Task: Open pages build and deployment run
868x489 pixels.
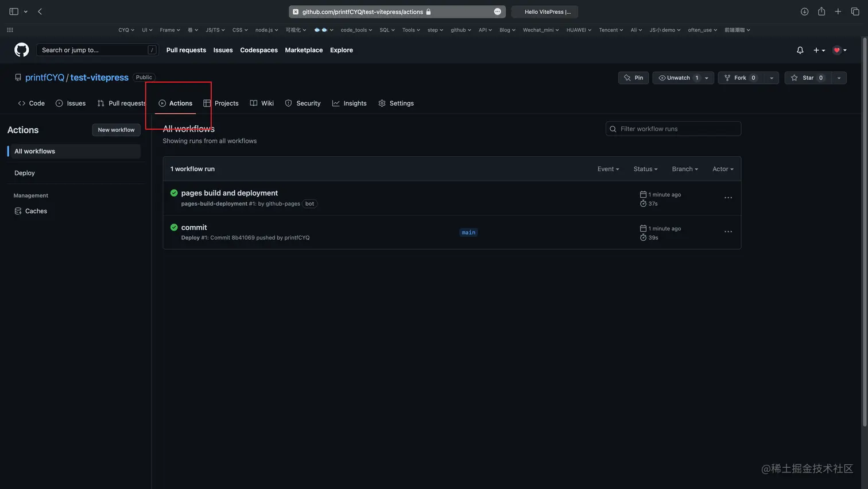Action: [x=229, y=193]
